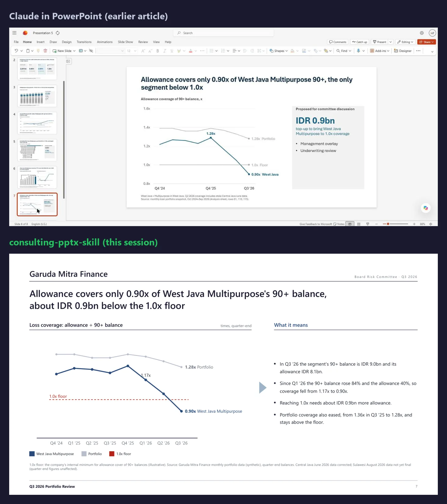447x504 pixels.
Task: Click the Hide Slide icon
Action: tap(91, 51)
